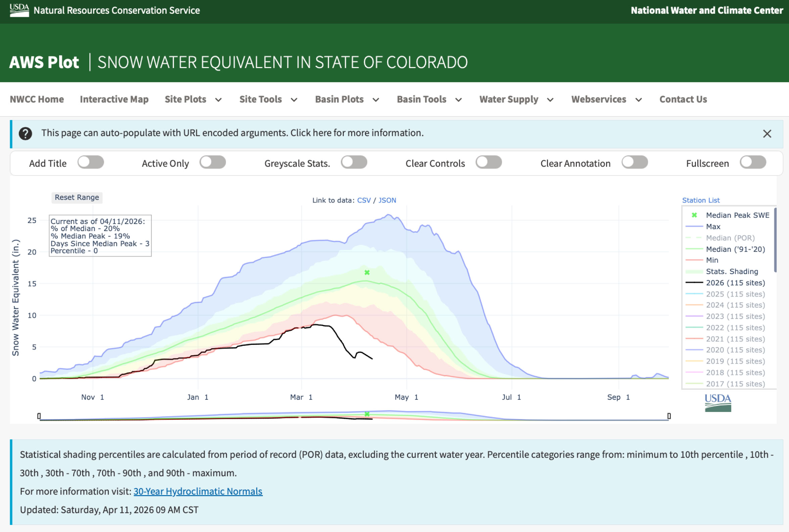This screenshot has width=789, height=532.
Task: Toggle Stats. Shading legend swatch
Action: (694, 271)
